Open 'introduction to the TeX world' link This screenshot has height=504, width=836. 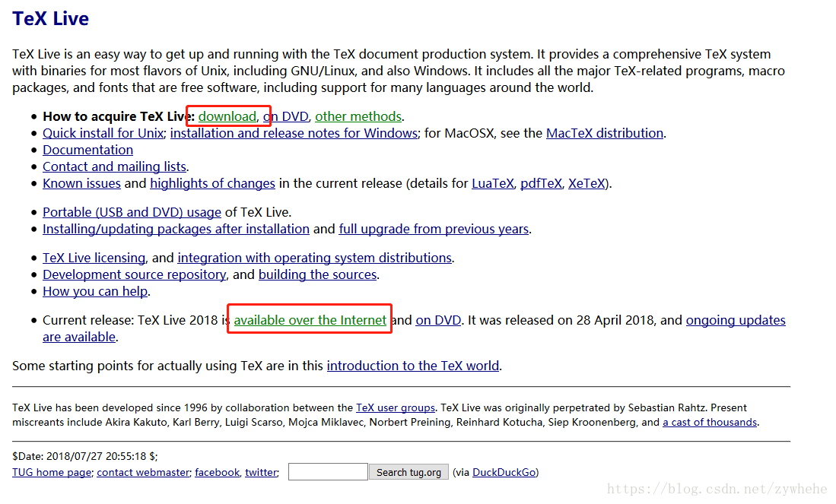pos(413,366)
